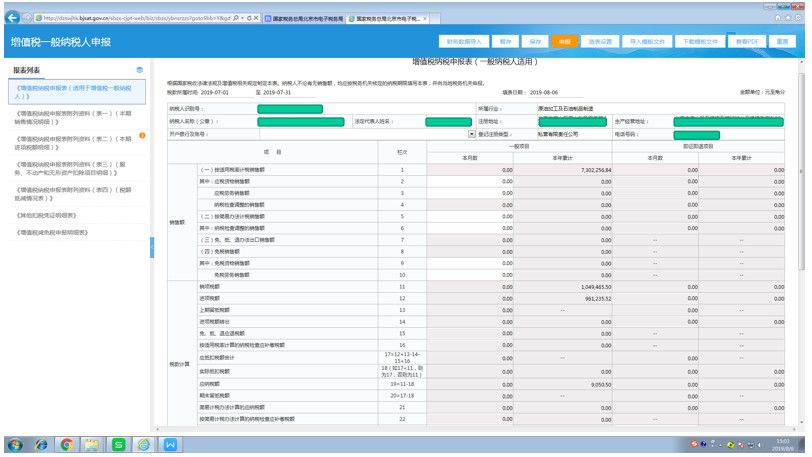Click the start date field 2019-07-01
The height and width of the screenshot is (457, 812).
[x=225, y=92]
